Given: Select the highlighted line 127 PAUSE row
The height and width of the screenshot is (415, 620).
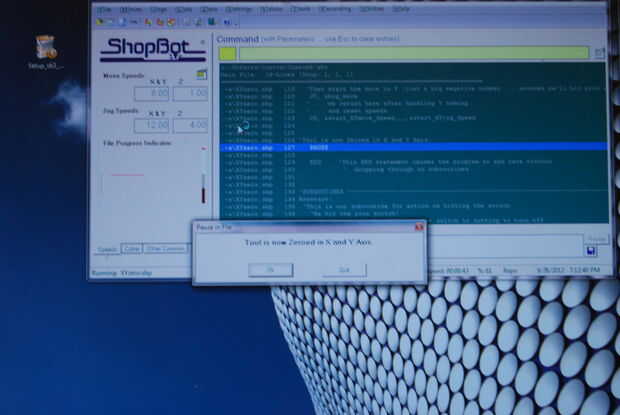Looking at the screenshot, I should tap(414, 147).
